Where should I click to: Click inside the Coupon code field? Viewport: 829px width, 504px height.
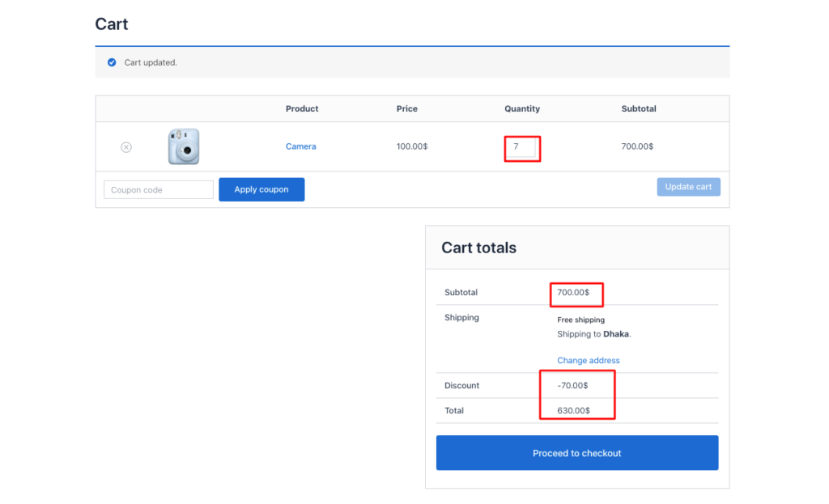coord(158,188)
